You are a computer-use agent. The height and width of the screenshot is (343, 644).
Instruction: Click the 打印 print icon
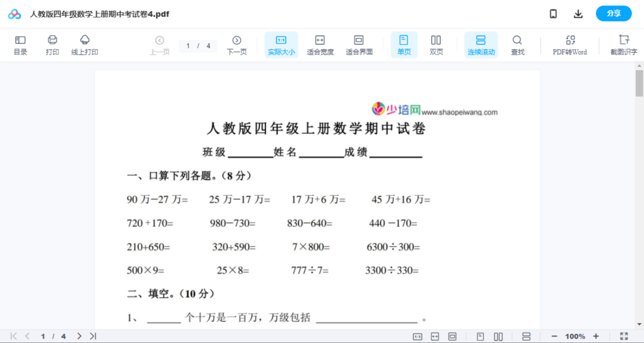(52, 45)
